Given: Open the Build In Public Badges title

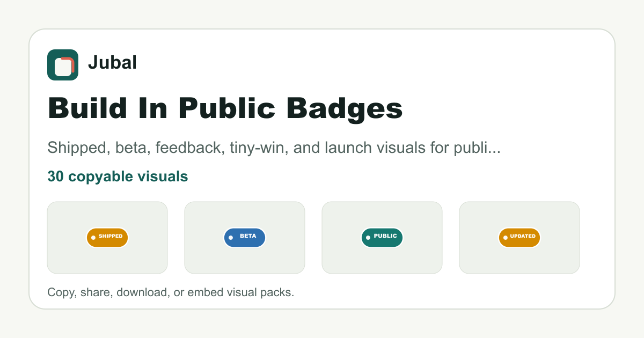Looking at the screenshot, I should coord(225,109).
